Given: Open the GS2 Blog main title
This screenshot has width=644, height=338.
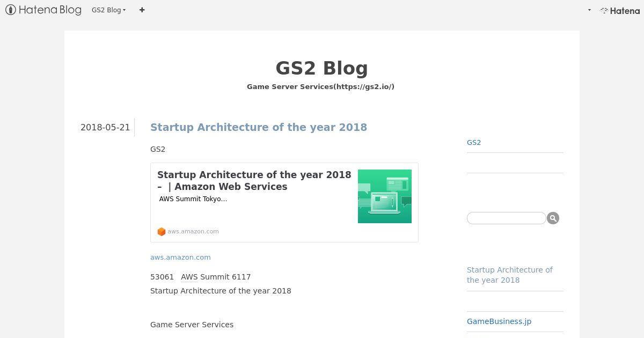Looking at the screenshot, I should pos(321,68).
